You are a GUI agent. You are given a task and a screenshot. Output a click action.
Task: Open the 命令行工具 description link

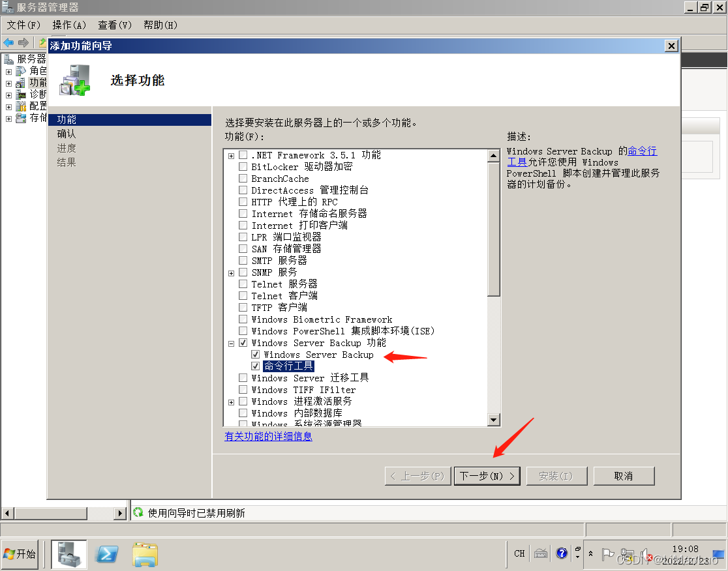[642, 151]
